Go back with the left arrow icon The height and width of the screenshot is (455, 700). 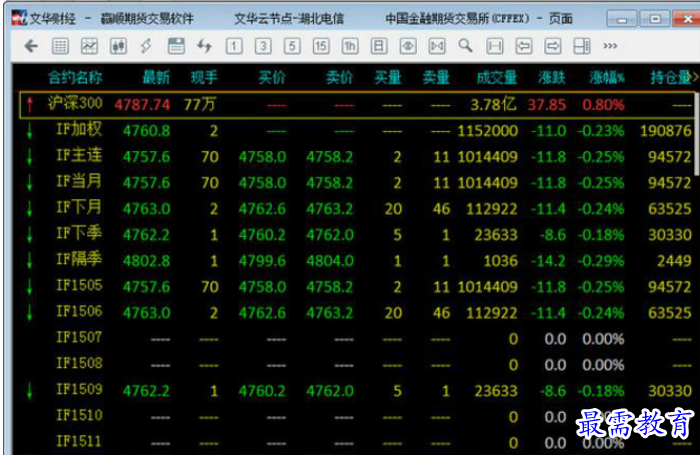point(31,46)
